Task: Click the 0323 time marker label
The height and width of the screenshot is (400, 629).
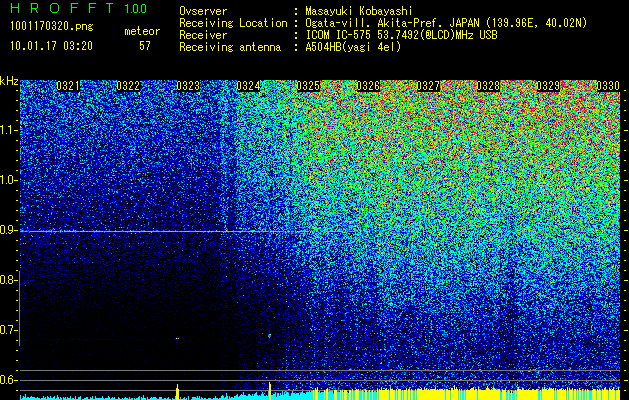Action: pos(188,86)
